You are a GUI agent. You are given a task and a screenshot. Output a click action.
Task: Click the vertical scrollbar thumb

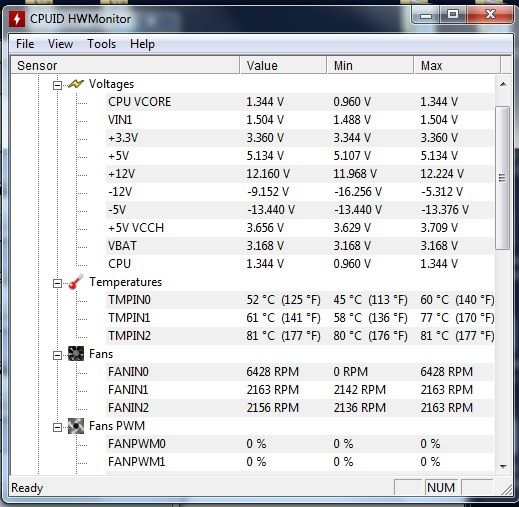pyautogui.click(x=503, y=178)
